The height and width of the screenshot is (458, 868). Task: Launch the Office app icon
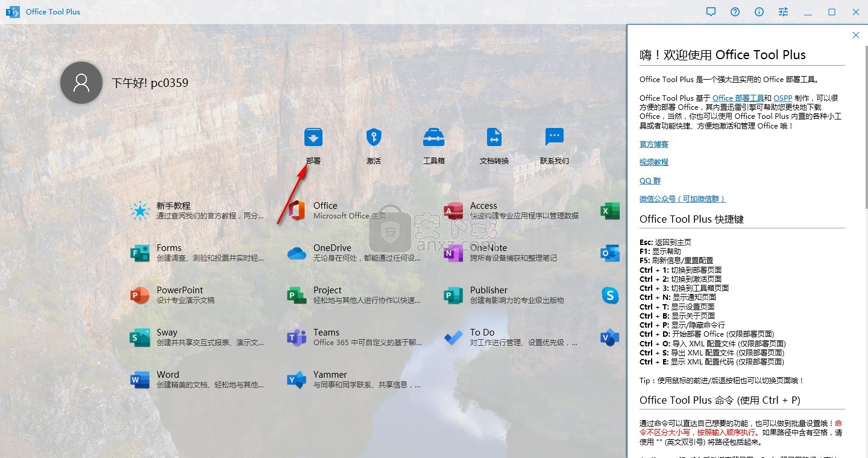(297, 211)
